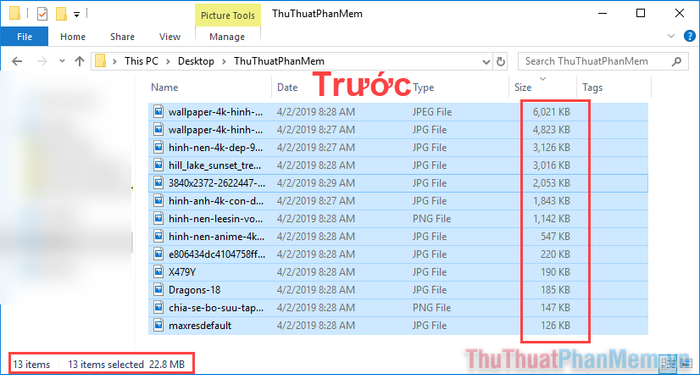Open the recent locations dropdown arrow

(x=62, y=61)
